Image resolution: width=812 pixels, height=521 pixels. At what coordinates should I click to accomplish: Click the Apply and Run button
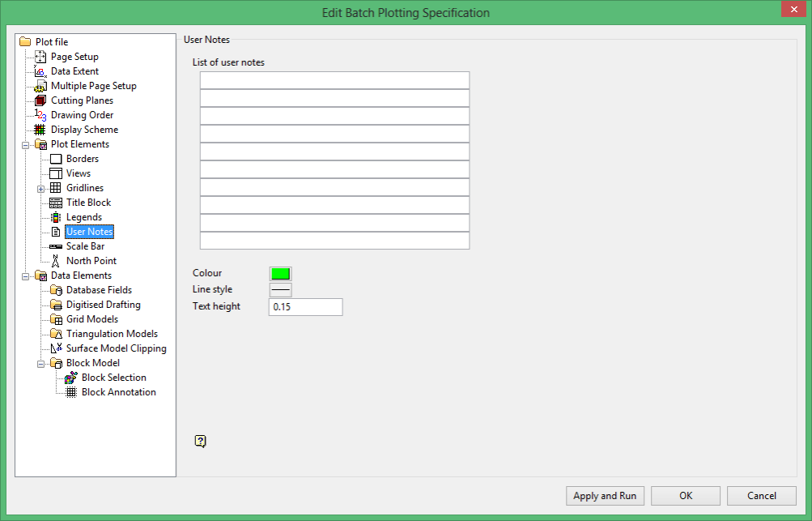[605, 496]
